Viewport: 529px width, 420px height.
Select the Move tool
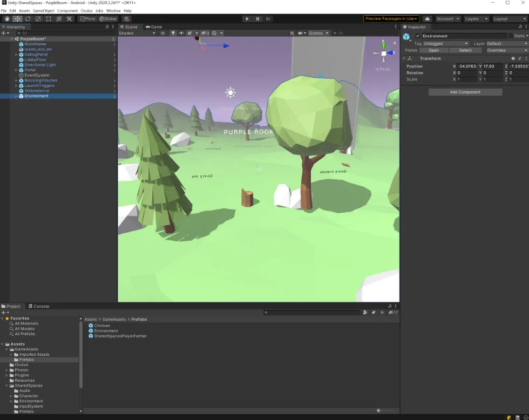17,19
